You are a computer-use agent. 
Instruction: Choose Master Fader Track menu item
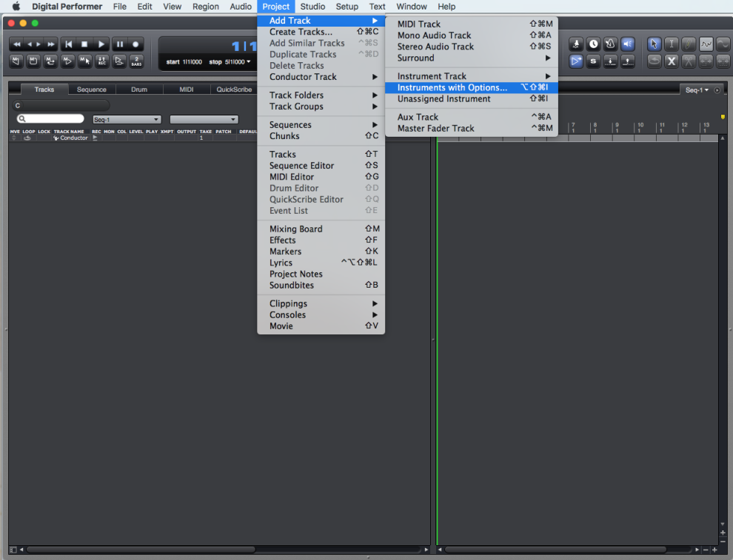(472, 129)
